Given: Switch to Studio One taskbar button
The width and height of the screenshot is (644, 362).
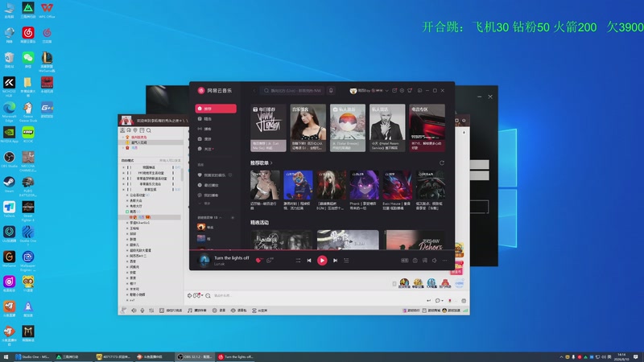Looking at the screenshot, I should pyautogui.click(x=32, y=356).
